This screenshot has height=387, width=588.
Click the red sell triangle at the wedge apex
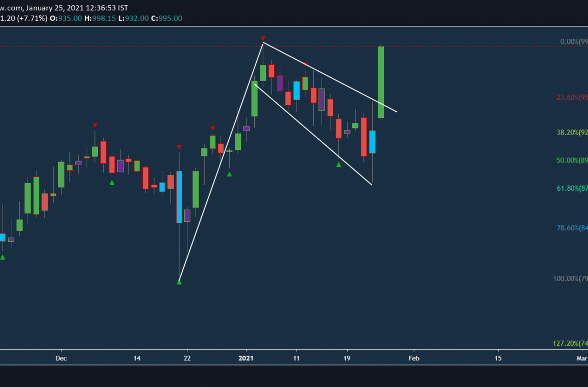pos(263,38)
